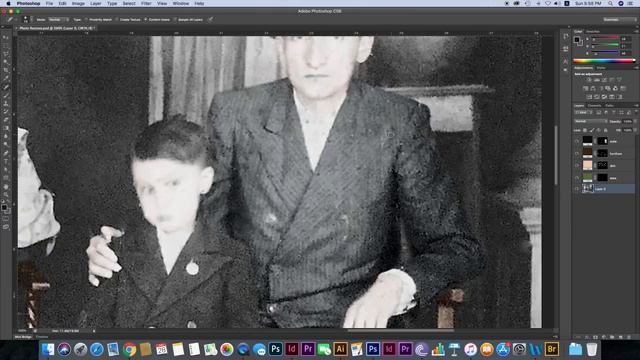Open Adobe Bridge from the Dock
Screen dimensions: 640x360
click(551, 349)
